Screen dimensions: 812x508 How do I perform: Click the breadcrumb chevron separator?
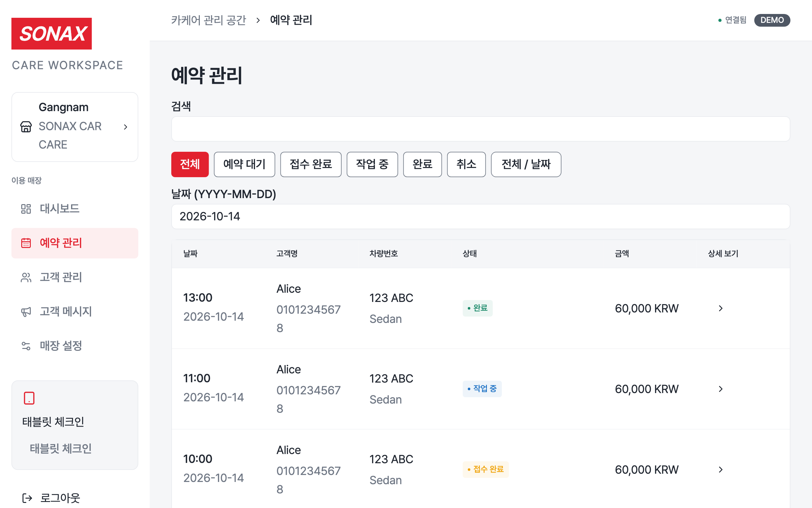[x=258, y=20]
